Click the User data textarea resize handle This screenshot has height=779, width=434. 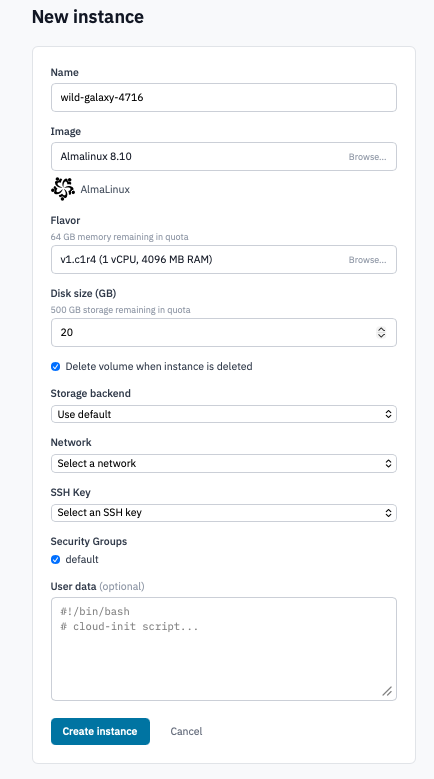387,691
